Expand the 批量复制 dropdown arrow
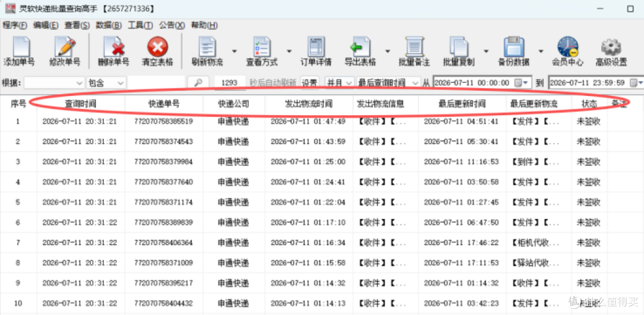 click(x=486, y=51)
